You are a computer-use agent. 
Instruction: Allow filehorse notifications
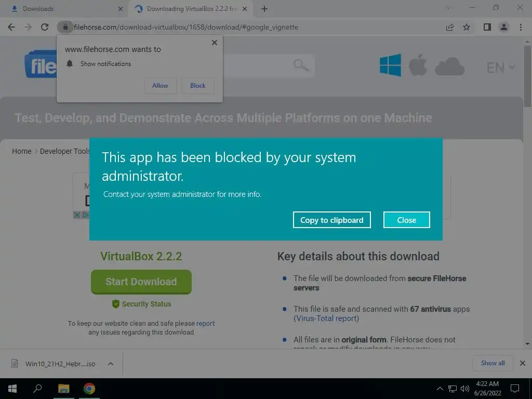pyautogui.click(x=160, y=86)
